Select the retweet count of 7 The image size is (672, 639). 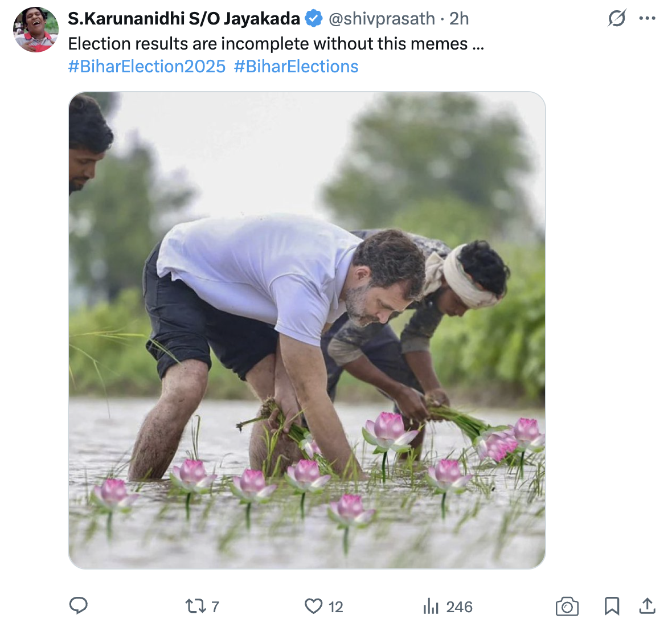tap(215, 607)
